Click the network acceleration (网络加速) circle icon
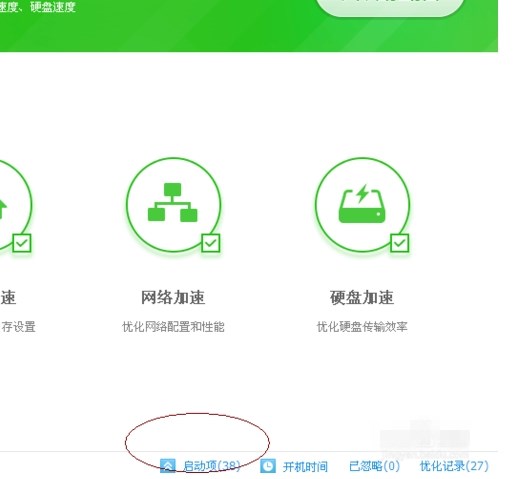516x479 pixels. [x=173, y=205]
